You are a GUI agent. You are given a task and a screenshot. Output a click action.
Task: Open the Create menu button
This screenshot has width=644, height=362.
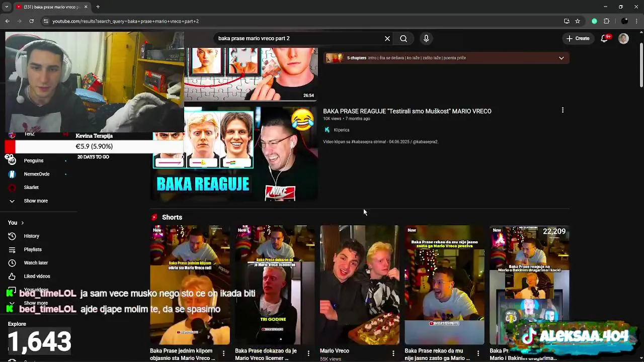pyautogui.click(x=578, y=38)
